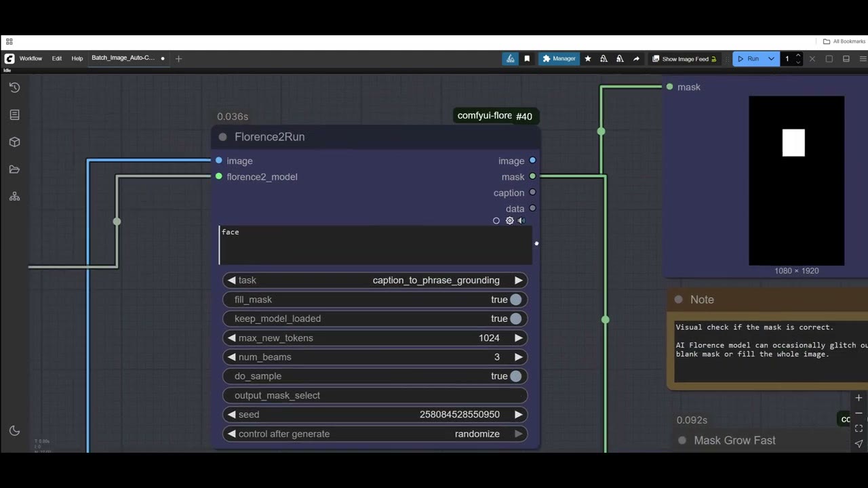This screenshot has width=868, height=488.
Task: Click the speaker icon above the face prompt
Action: [521, 221]
